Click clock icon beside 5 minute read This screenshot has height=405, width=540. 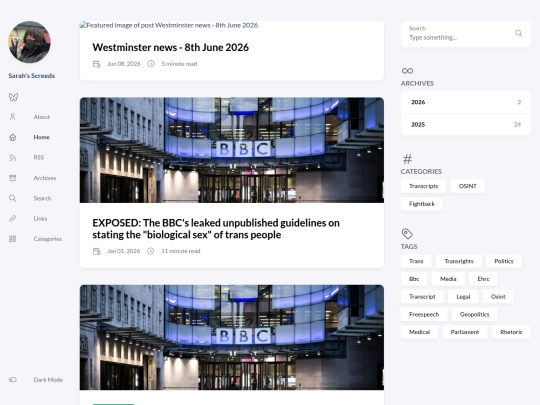coord(151,64)
